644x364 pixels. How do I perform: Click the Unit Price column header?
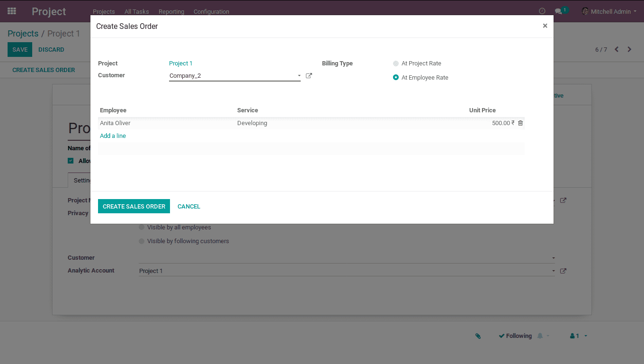pos(483,110)
